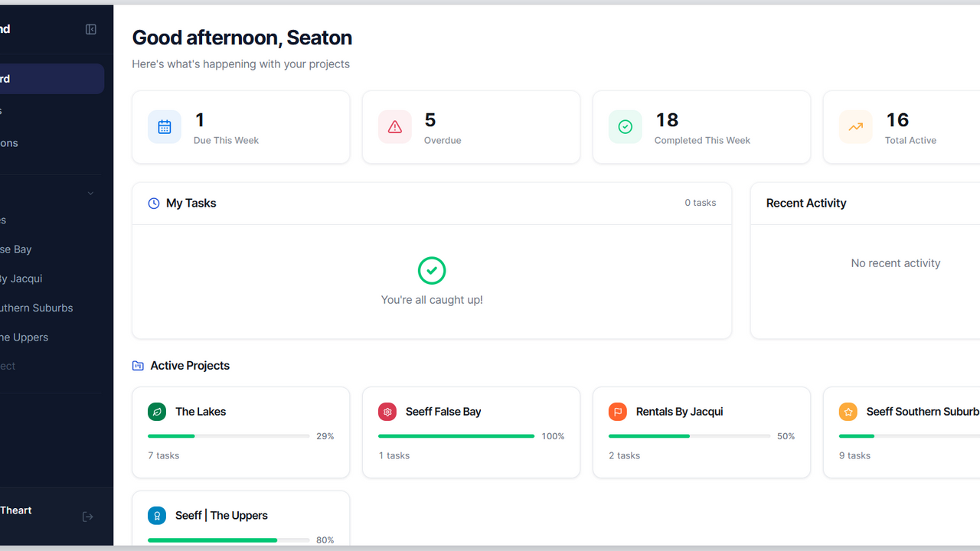Click the 100% value on Seeff False Bay
The image size is (980, 551).
coord(553,436)
